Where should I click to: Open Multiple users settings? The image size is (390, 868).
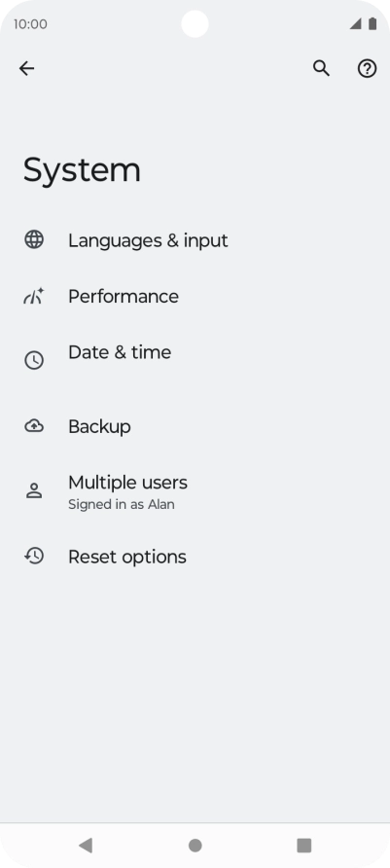[x=195, y=491]
